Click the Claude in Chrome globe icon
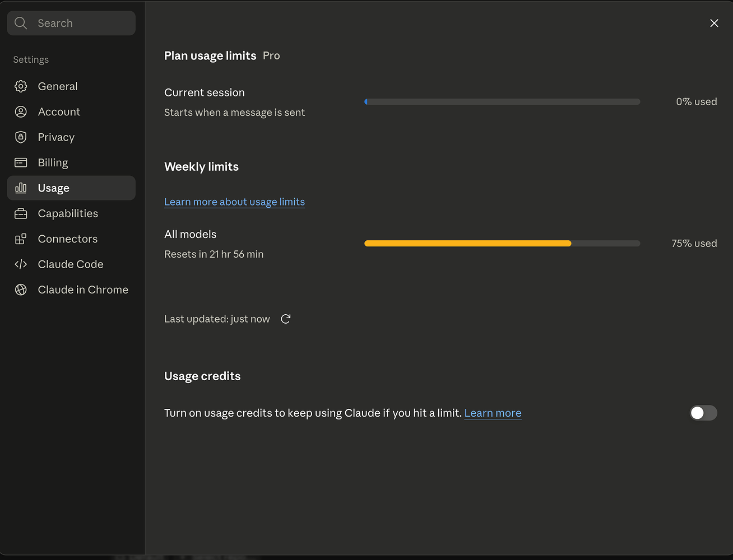 [x=21, y=290]
